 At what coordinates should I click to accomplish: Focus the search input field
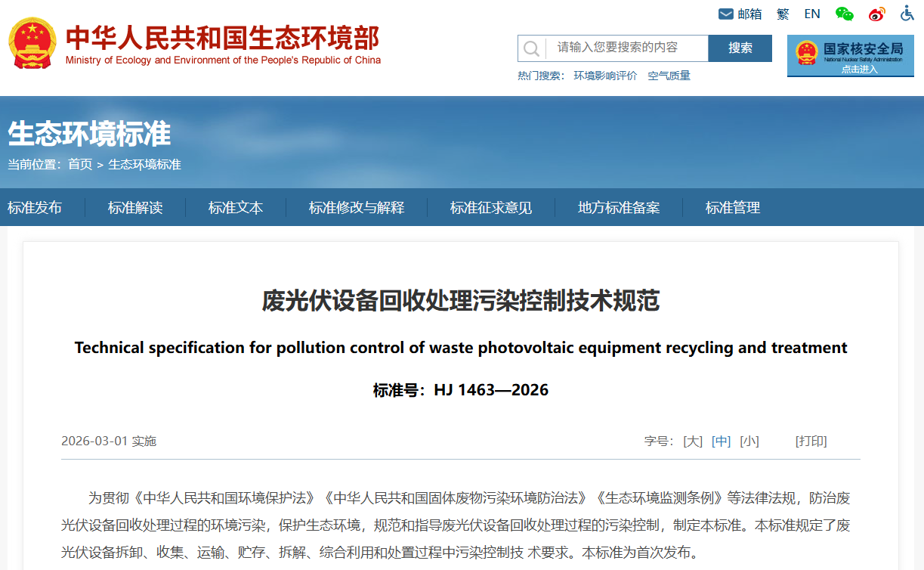tap(626, 48)
